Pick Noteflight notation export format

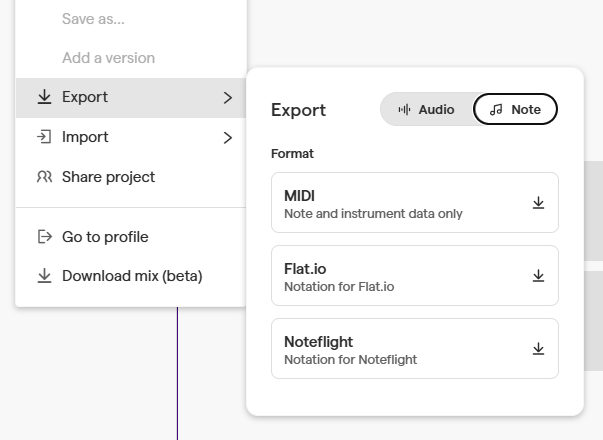400,349
